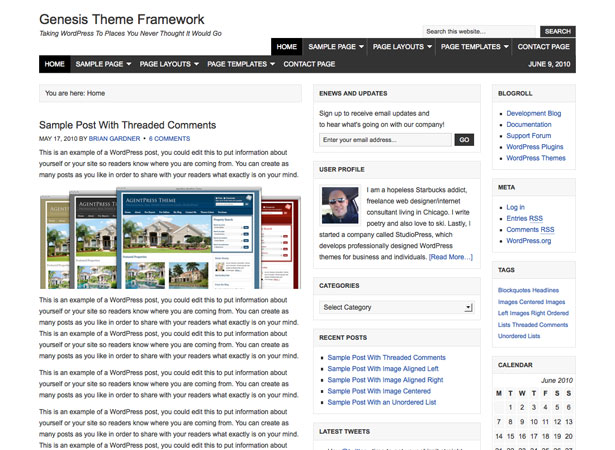615x450 pixels.
Task: Open the 6 COMMENTS link
Action: pos(169,138)
